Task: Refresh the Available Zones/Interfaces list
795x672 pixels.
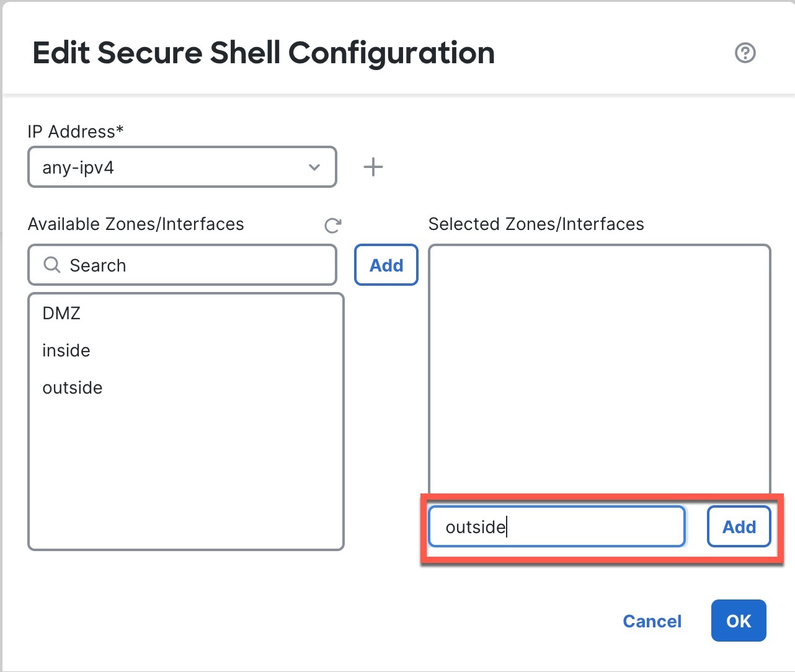Action: pos(332,226)
